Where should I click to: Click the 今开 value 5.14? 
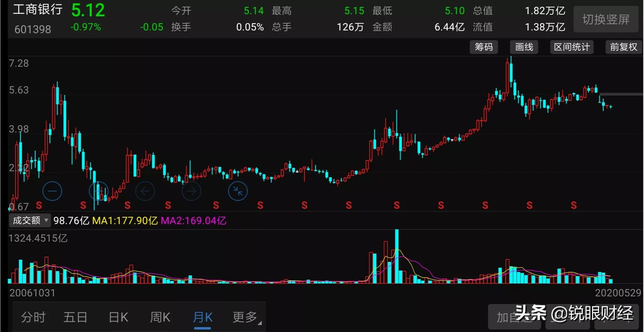click(x=254, y=11)
